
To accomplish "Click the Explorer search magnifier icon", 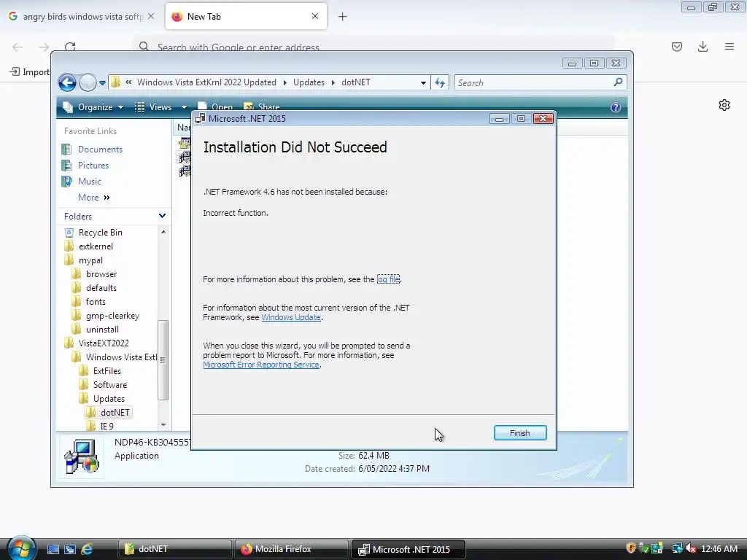I will [x=618, y=82].
